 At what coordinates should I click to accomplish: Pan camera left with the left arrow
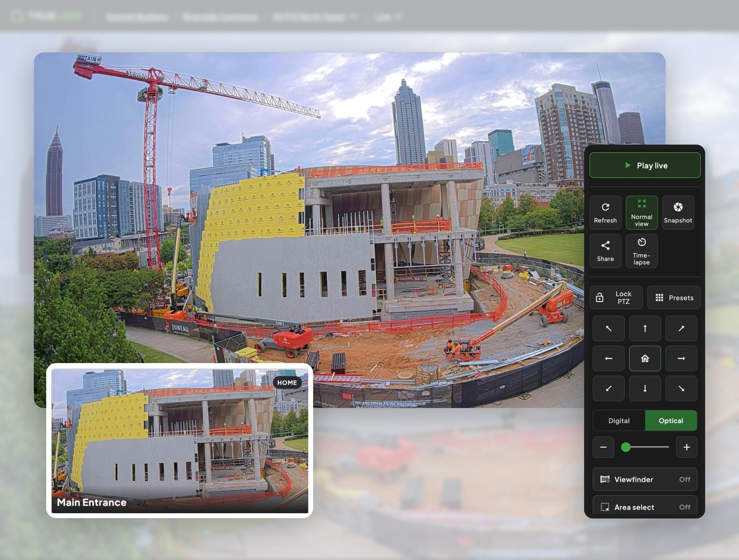pyautogui.click(x=608, y=358)
